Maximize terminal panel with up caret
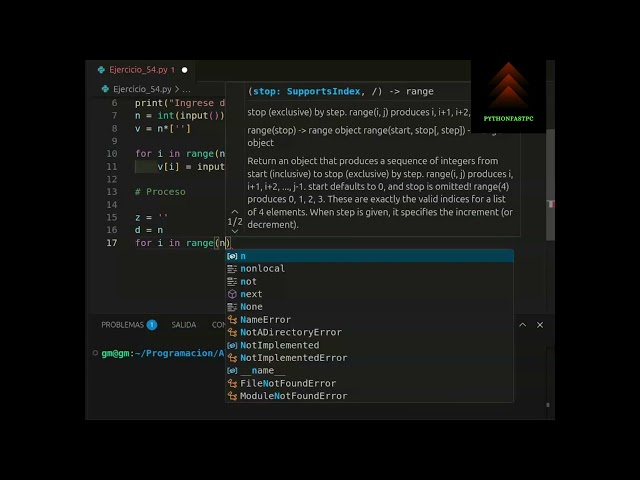 pos(522,325)
